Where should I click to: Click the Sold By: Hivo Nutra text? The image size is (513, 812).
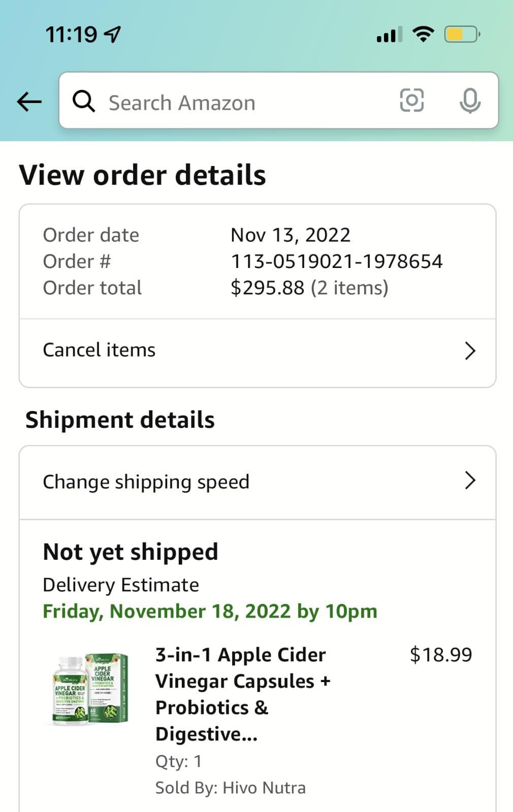coord(230,788)
